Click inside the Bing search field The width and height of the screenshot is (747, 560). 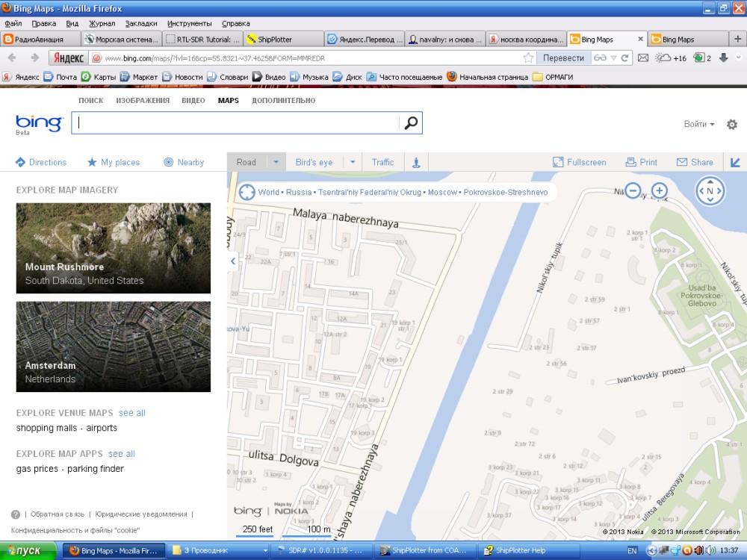click(236, 123)
